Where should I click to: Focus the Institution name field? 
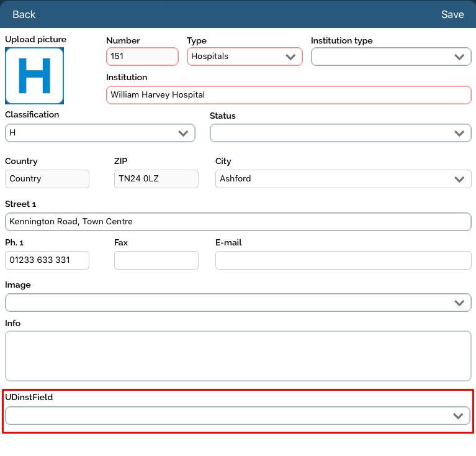pyautogui.click(x=289, y=95)
